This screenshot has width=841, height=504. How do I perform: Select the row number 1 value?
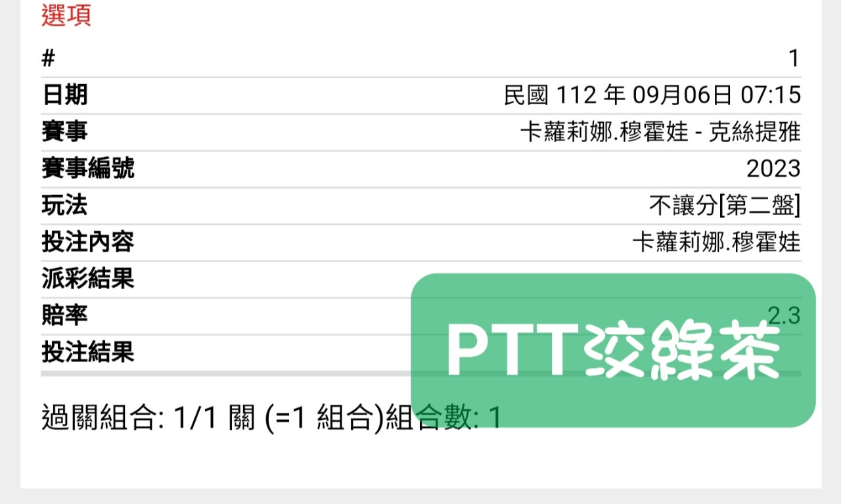(794, 58)
